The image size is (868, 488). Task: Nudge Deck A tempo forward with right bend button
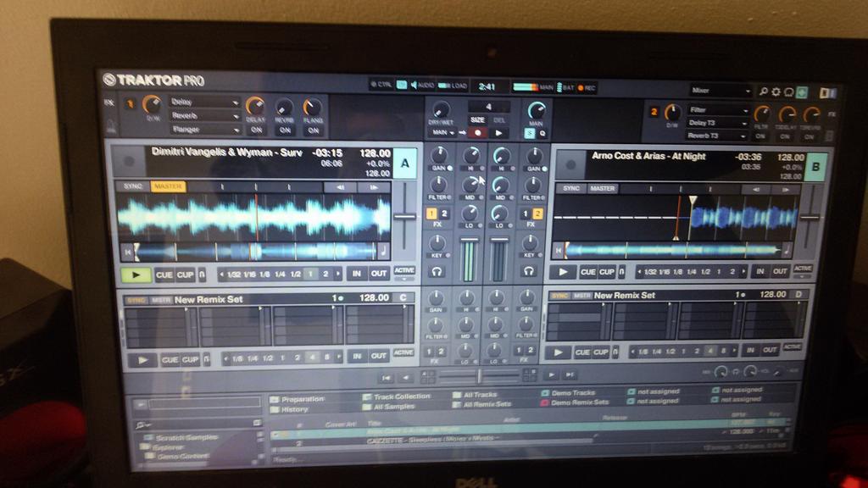click(374, 187)
